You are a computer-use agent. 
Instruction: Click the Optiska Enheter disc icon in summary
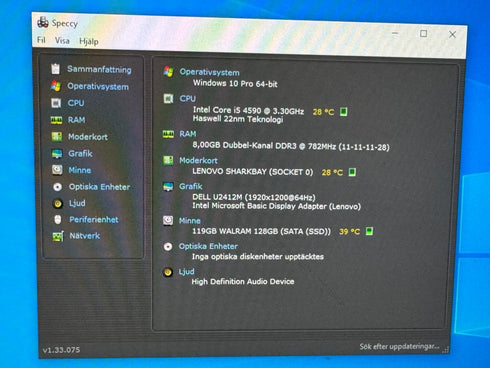pyautogui.click(x=168, y=246)
